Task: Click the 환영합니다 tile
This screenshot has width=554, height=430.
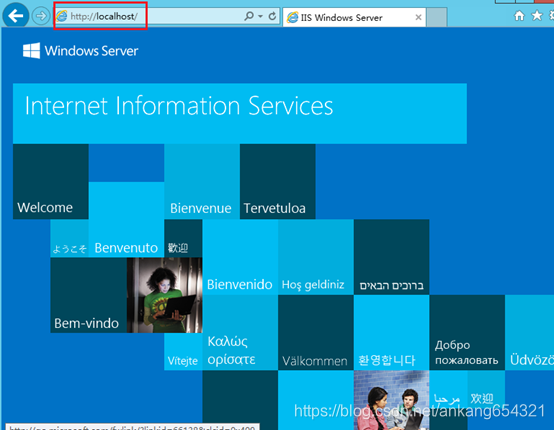Action: (391, 333)
